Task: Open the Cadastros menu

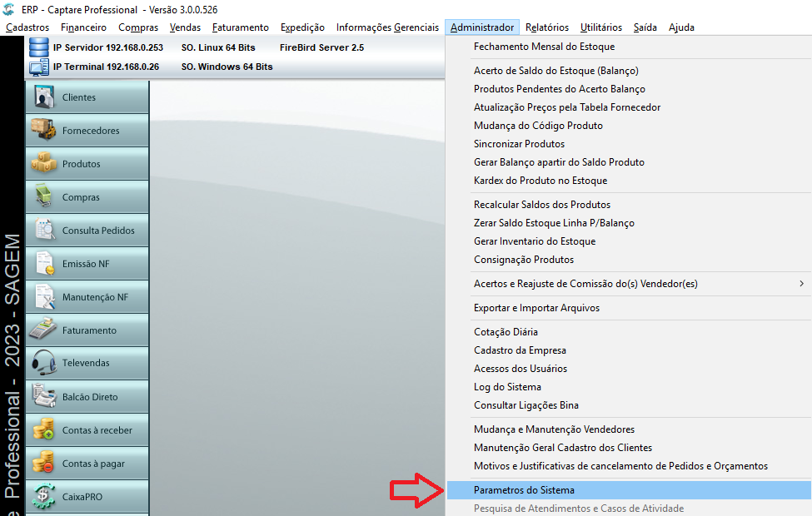Action: [27, 27]
